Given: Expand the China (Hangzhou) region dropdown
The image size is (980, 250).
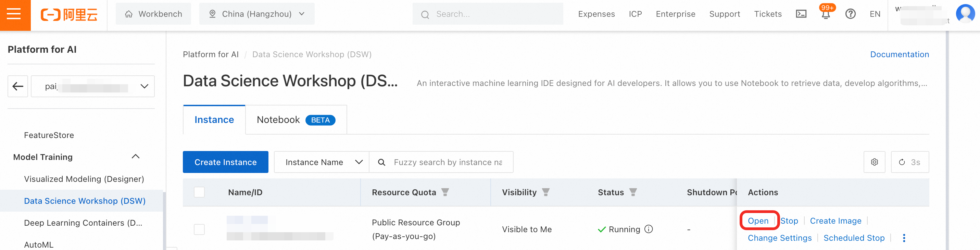Looking at the screenshot, I should coord(257,14).
